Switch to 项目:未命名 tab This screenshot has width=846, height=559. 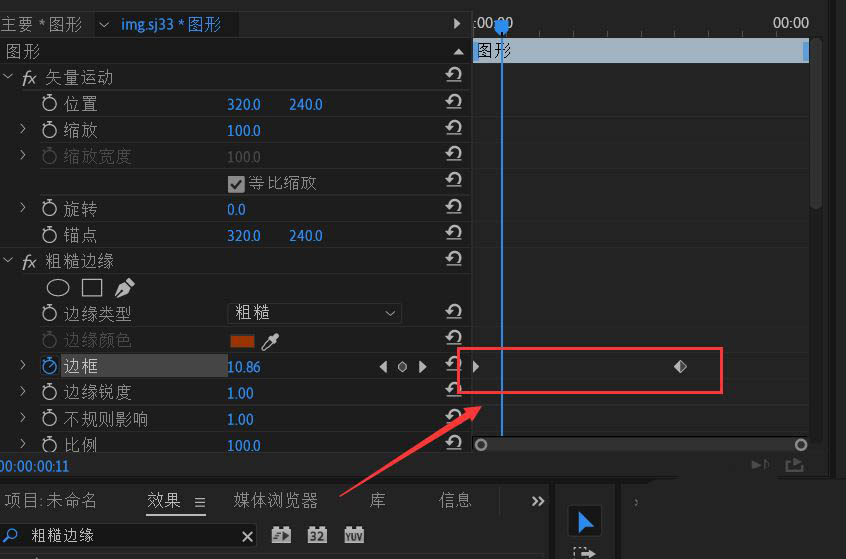(51, 500)
